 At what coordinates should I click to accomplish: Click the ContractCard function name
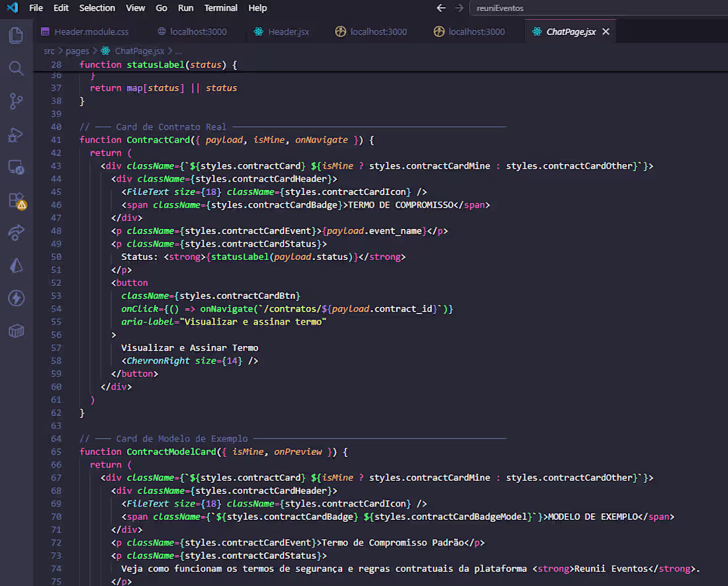[x=158, y=140]
